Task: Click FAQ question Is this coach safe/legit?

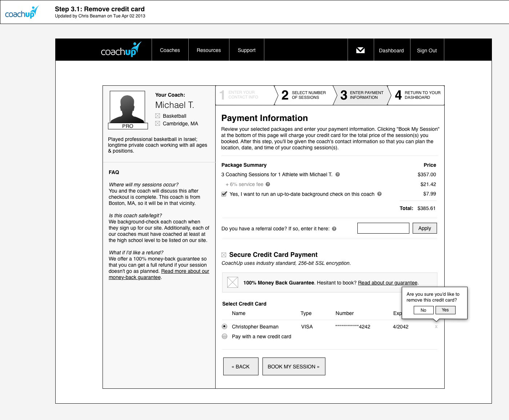Action: (135, 215)
